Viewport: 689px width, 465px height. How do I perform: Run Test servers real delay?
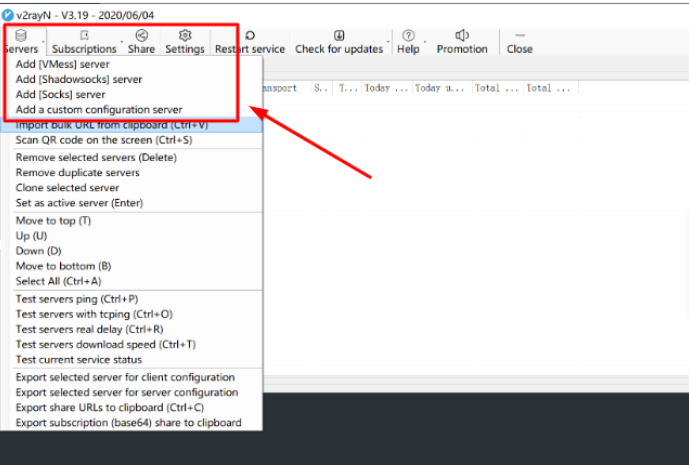pos(132,329)
